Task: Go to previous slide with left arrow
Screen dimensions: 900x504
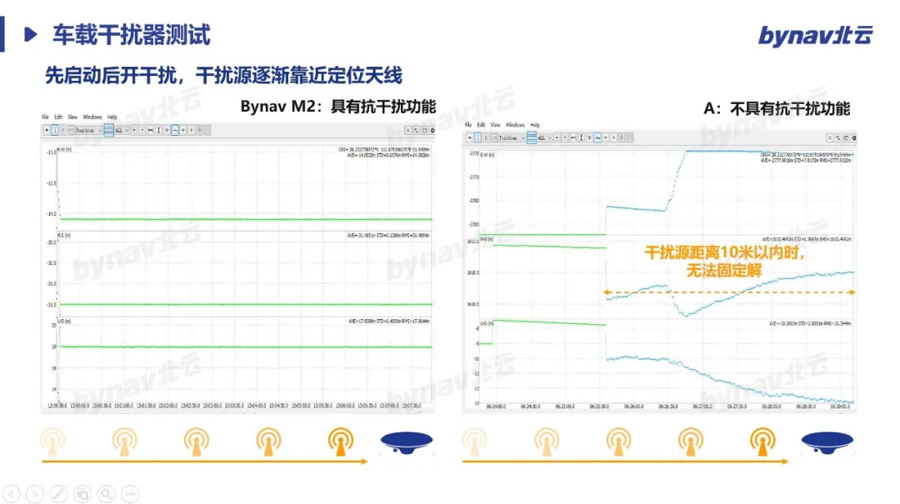Action: point(13,494)
